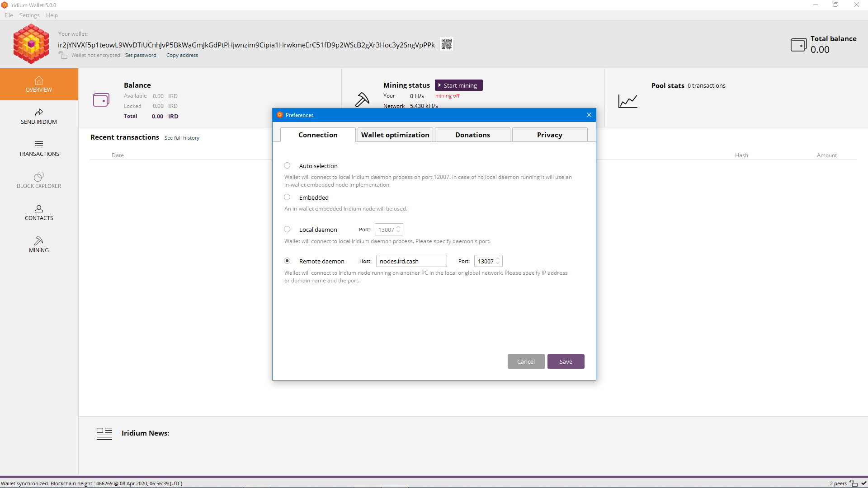Restore down the Iridium Wallet window
Screen dimensions: 868x488
[836, 5]
